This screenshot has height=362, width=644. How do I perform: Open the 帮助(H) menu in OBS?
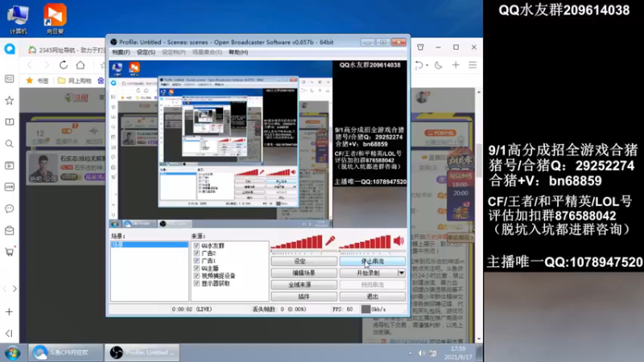coord(238,52)
